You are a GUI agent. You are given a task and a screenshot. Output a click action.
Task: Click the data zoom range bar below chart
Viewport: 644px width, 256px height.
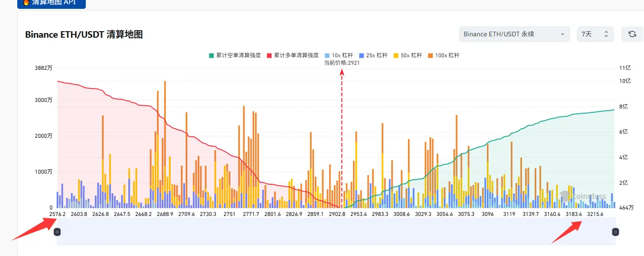336,231
